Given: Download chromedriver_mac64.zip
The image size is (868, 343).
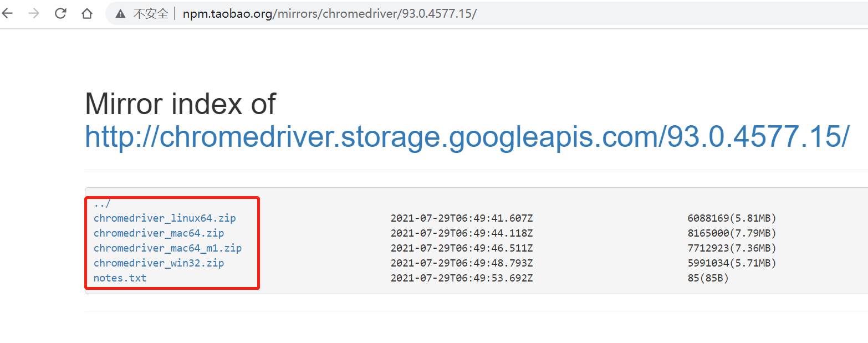Looking at the screenshot, I should [159, 233].
